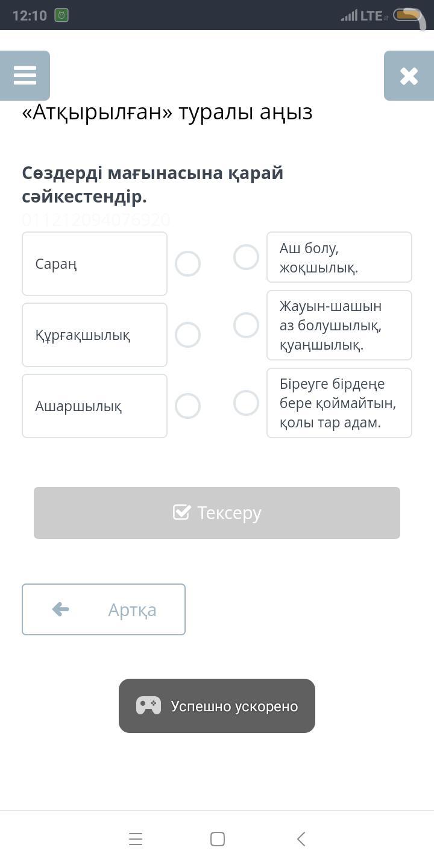The image size is (434, 868).
Task: Tap the Android recent apps icon
Action: coord(136,839)
